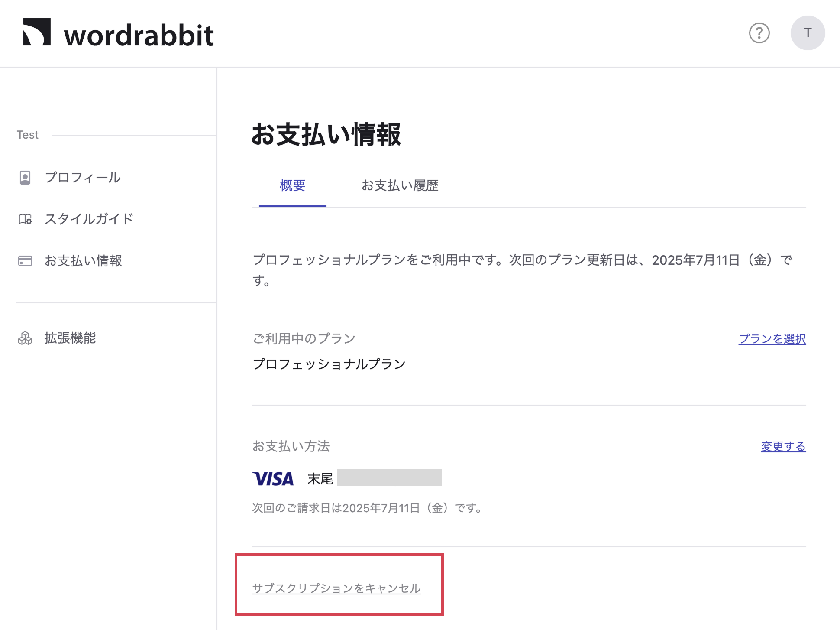
Task: Click the masked card number field
Action: (389, 478)
